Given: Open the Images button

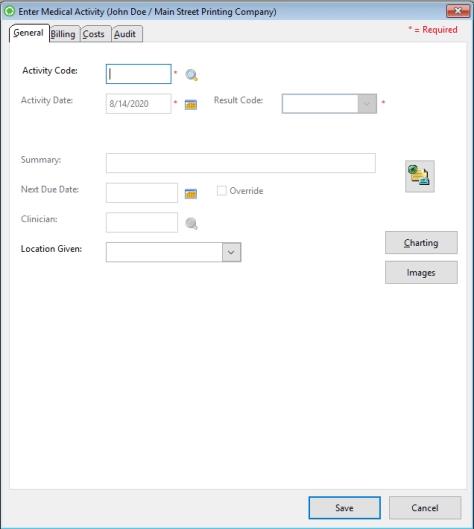Looking at the screenshot, I should pos(421,272).
